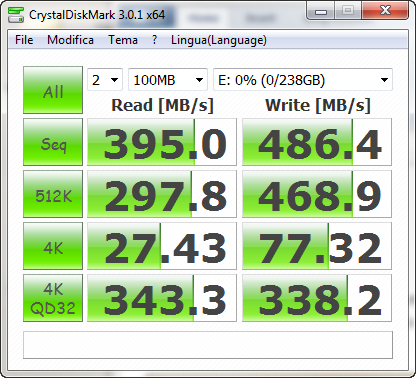
Task: Run all benchmarks with the All button
Action: 53,90
